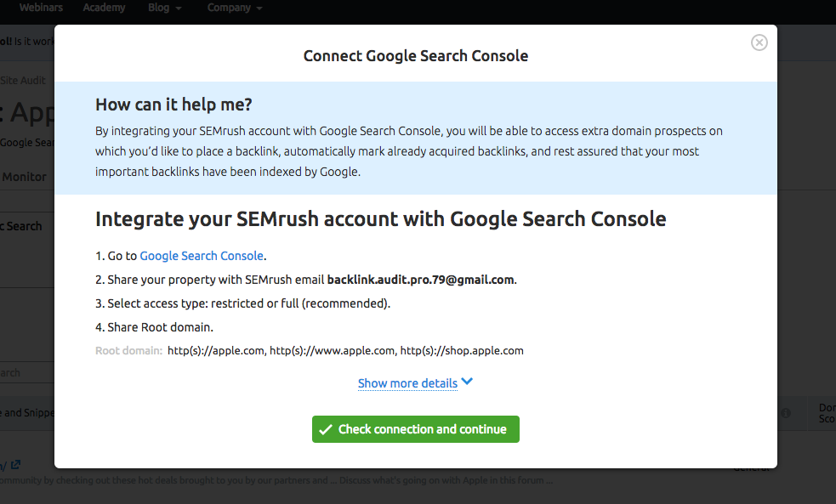
Task: Click the "How can it help me?" heading
Action: [x=173, y=105]
